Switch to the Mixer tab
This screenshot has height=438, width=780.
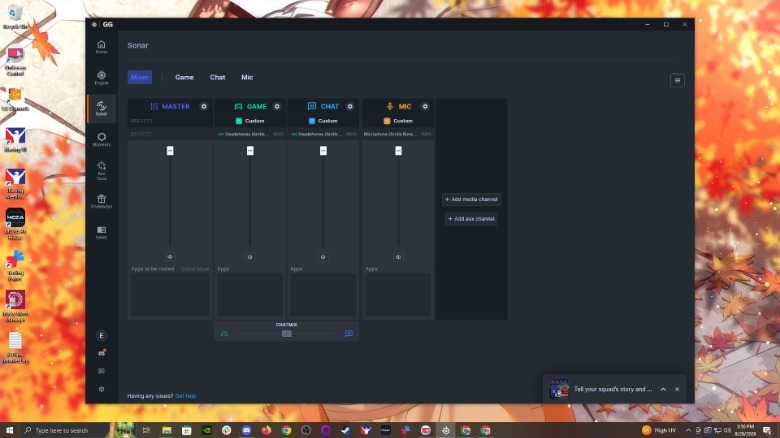pyautogui.click(x=140, y=77)
